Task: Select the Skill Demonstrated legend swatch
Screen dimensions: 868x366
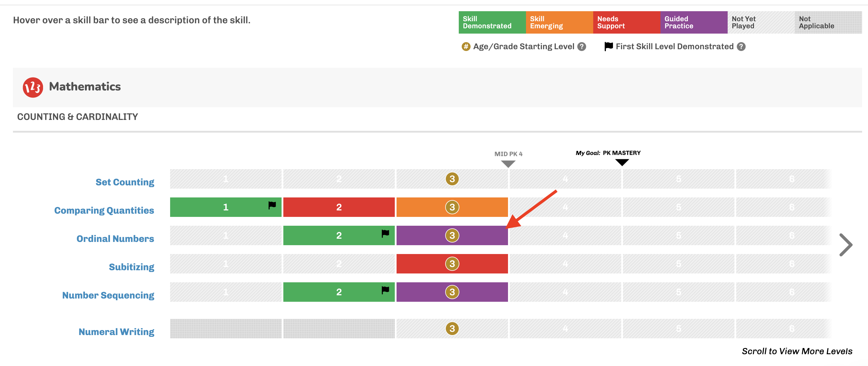Action: [492, 22]
